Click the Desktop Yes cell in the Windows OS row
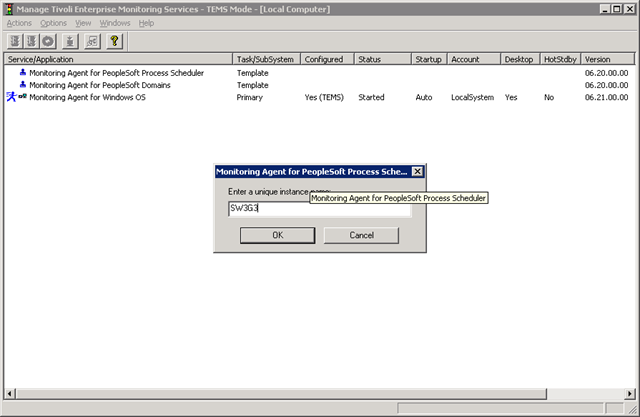The width and height of the screenshot is (640, 417). click(x=511, y=98)
